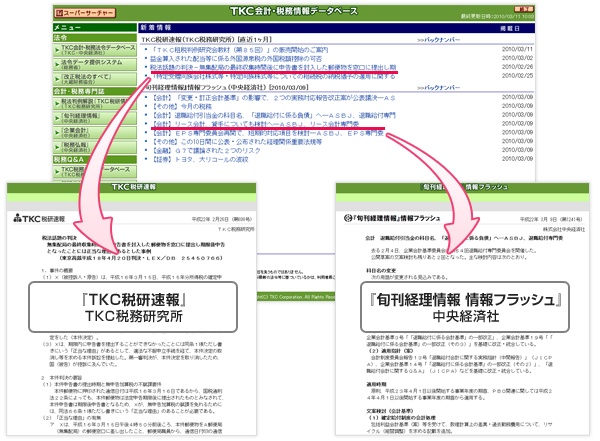The height and width of the screenshot is (441, 600).
Task: Click 1．事件の概要 heading in left popup
Action: pyautogui.click(x=57, y=270)
